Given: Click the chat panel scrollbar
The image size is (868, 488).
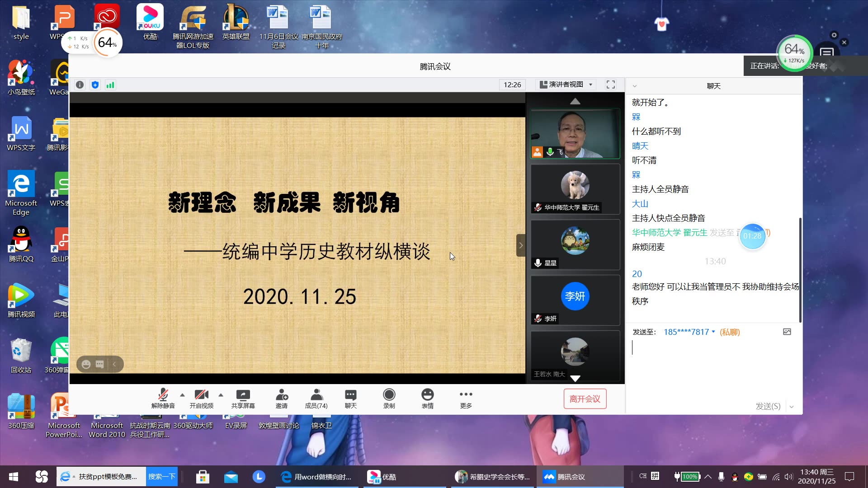Looking at the screenshot, I should point(800,270).
